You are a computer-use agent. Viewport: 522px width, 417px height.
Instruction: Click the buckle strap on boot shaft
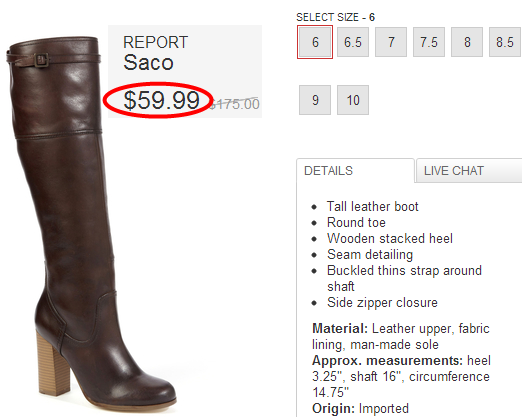(x=42, y=60)
